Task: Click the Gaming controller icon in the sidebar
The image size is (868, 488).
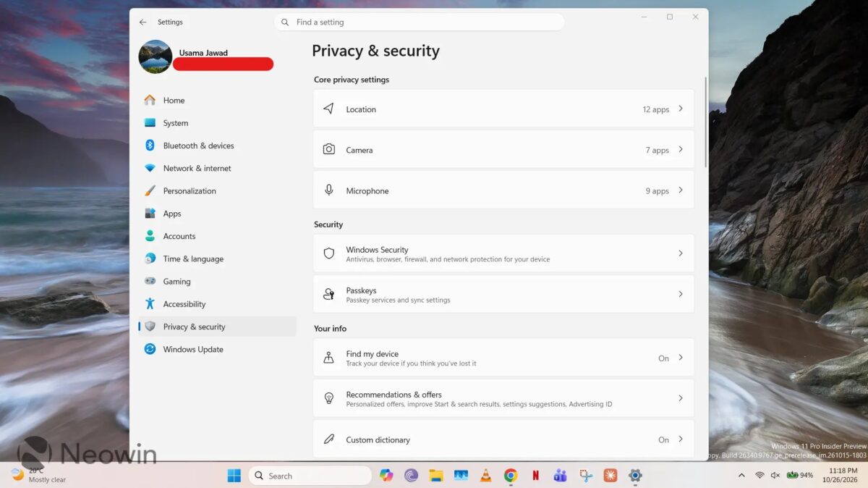Action: pos(150,281)
